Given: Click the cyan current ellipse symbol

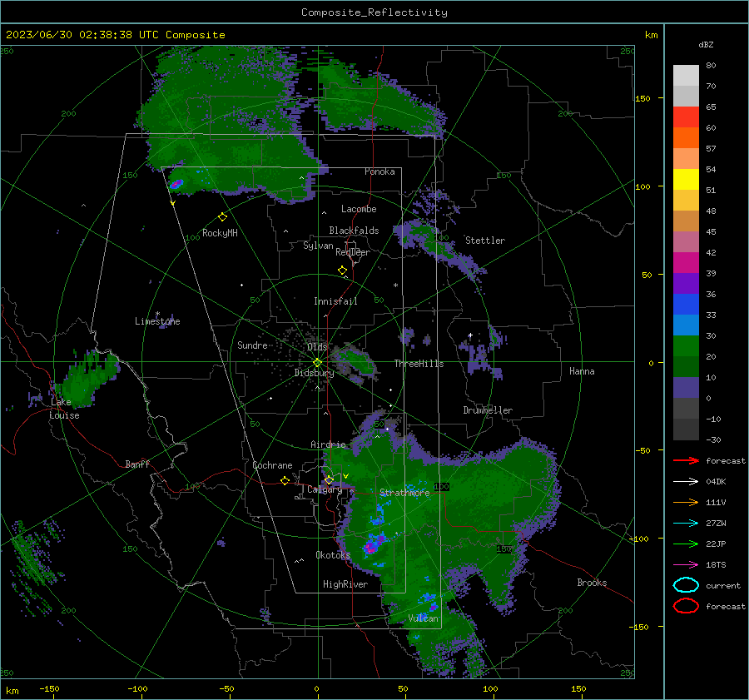Looking at the screenshot, I should click(686, 585).
